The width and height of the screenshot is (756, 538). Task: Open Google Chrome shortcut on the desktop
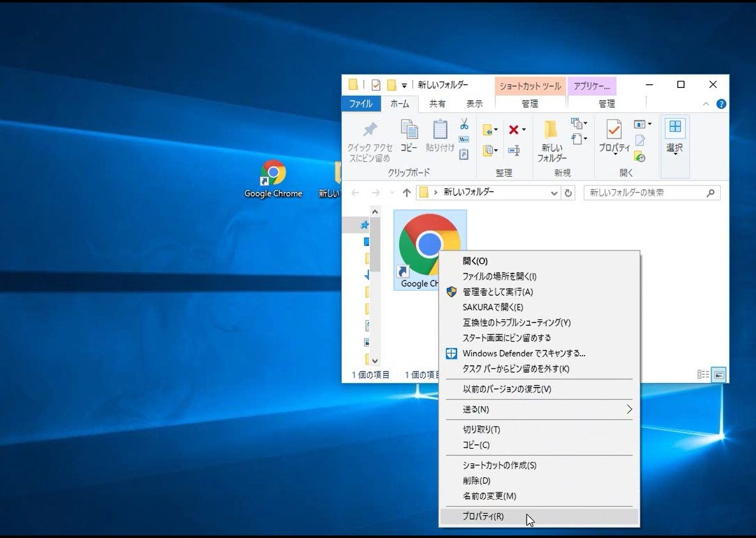273,179
